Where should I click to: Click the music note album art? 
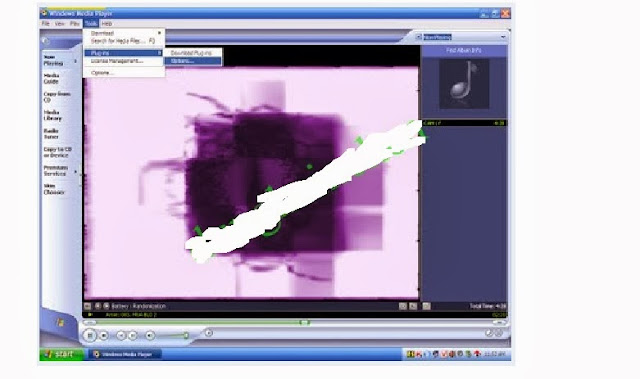(x=464, y=84)
